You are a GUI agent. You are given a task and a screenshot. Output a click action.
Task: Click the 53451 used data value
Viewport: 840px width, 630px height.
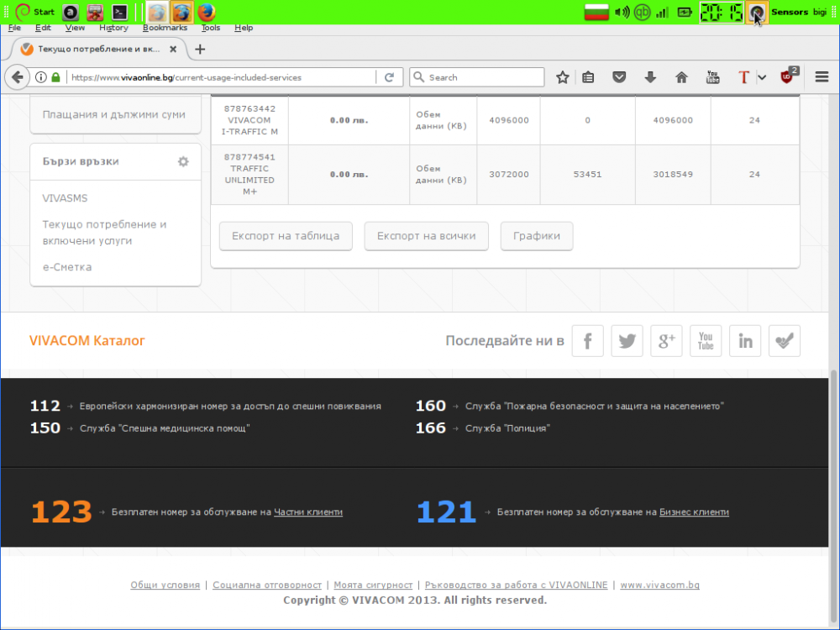pos(587,174)
